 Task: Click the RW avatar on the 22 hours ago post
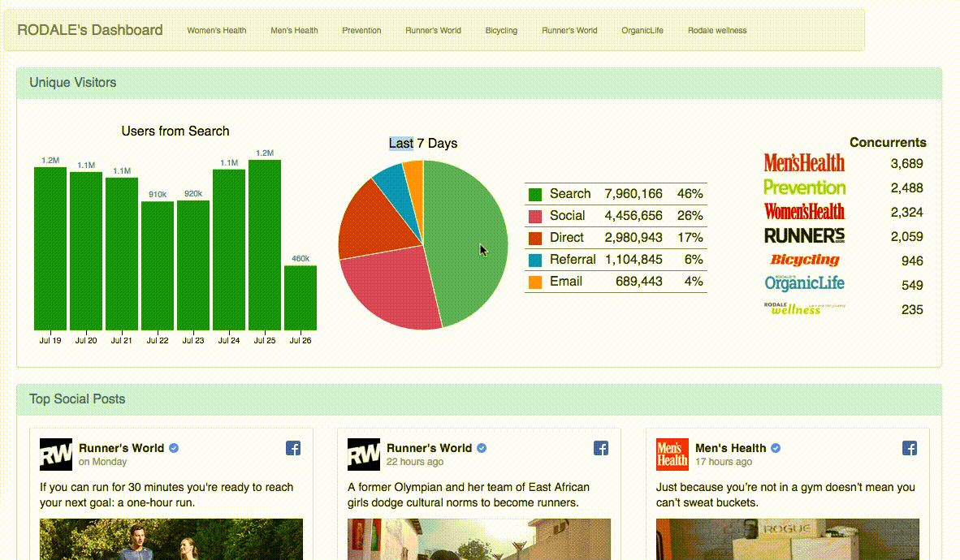click(x=364, y=454)
